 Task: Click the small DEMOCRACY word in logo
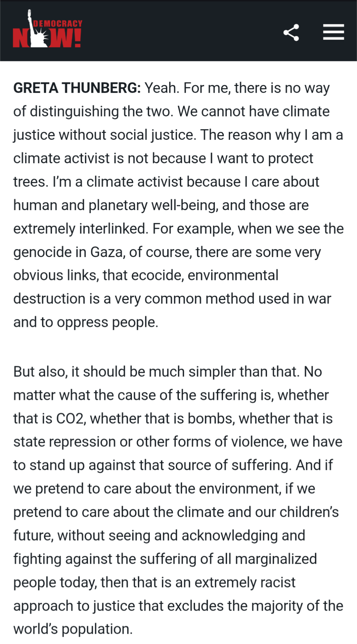coord(58,24)
